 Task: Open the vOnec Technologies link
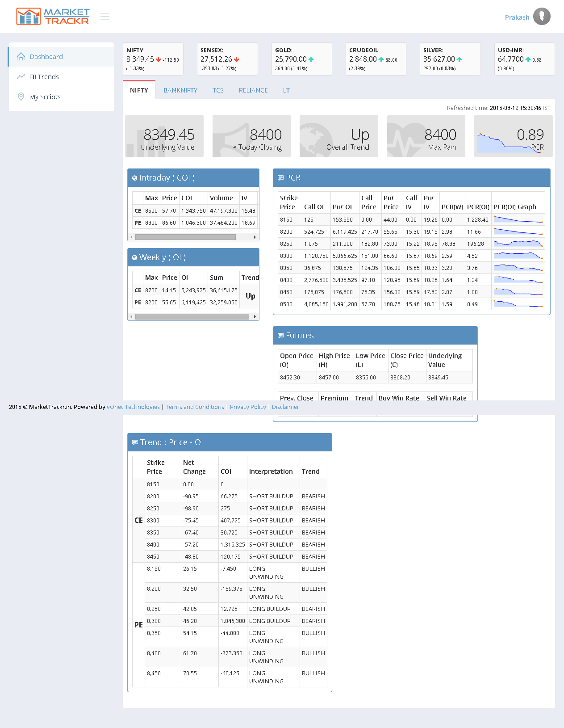(133, 407)
